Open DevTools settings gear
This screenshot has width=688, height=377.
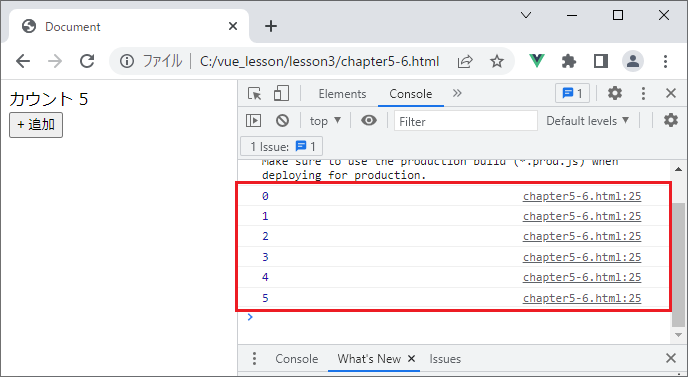[615, 93]
